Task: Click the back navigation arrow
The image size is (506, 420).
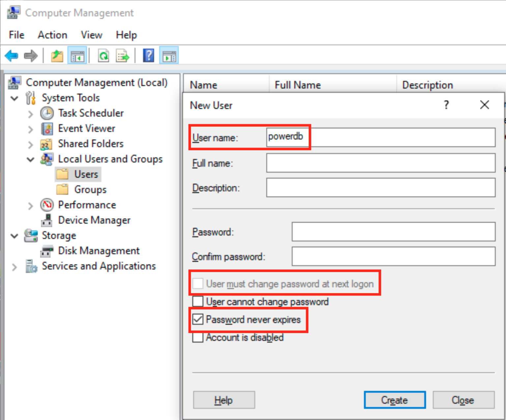Action: coord(11,56)
